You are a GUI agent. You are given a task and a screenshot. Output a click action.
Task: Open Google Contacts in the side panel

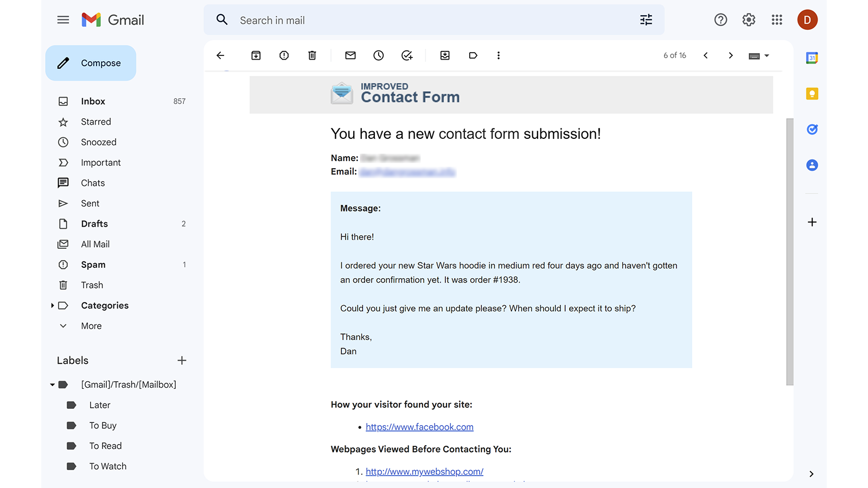coord(812,165)
